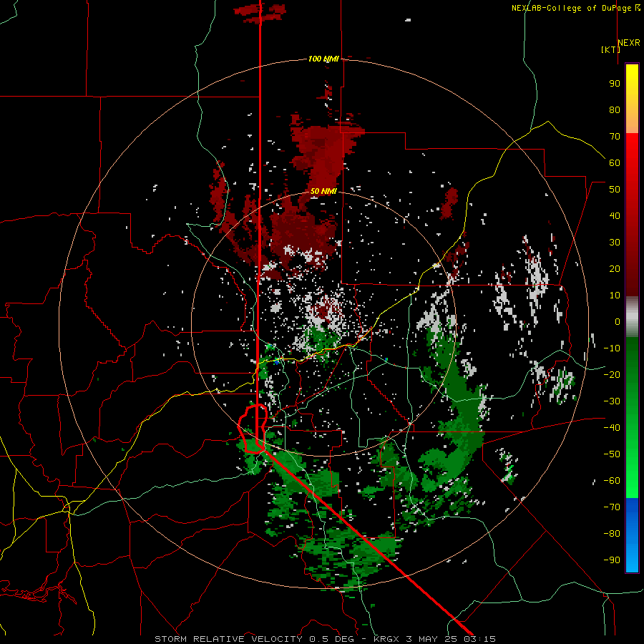Click the -60 value on the velocity scale
644x644 pixels.
[x=612, y=481]
